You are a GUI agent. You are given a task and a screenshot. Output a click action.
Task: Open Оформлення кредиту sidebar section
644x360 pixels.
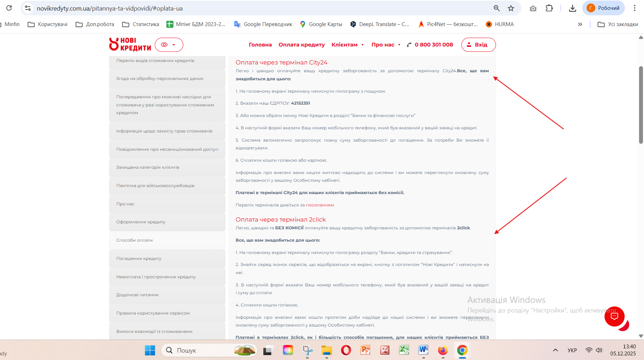click(167, 222)
